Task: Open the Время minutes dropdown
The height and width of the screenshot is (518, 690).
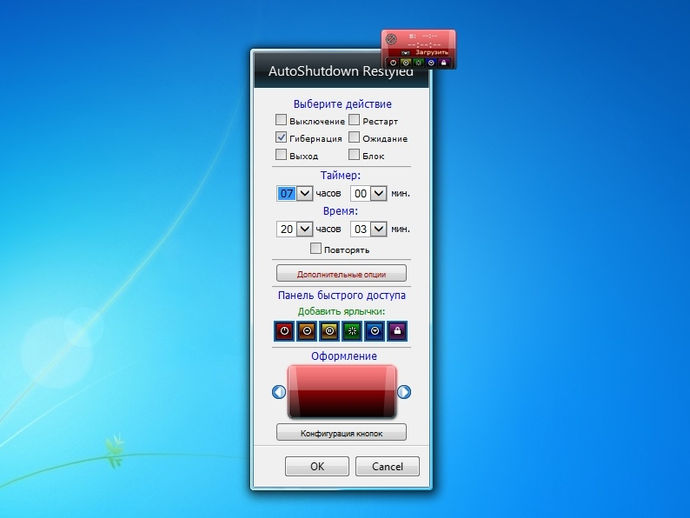Action: (378, 229)
